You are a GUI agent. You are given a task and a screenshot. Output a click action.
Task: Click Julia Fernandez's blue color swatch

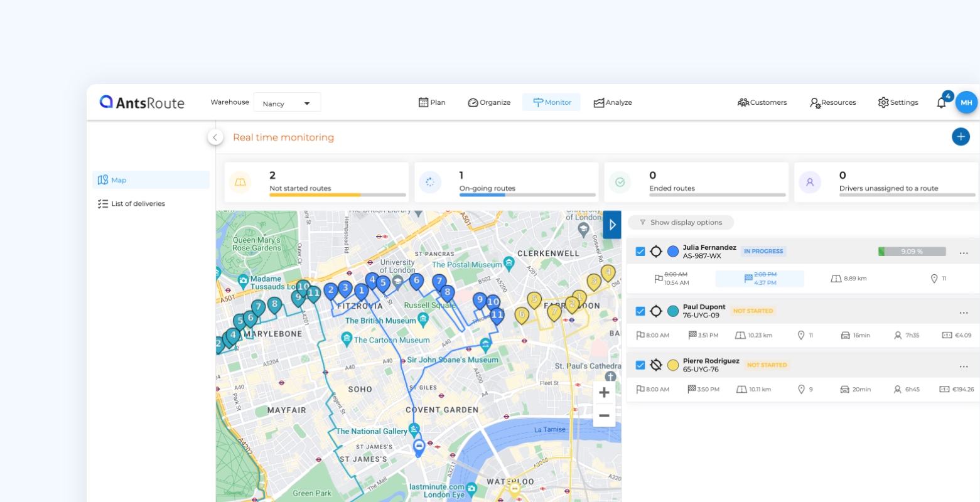673,252
